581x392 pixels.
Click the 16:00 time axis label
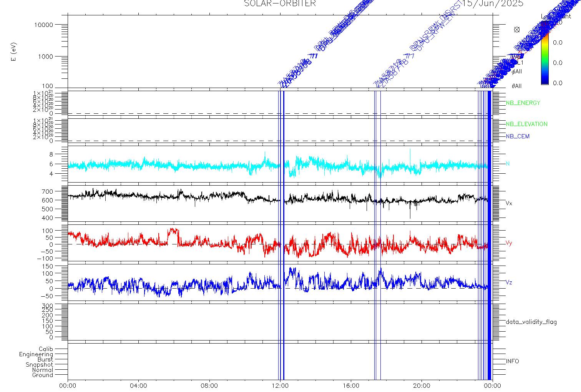[x=351, y=385]
